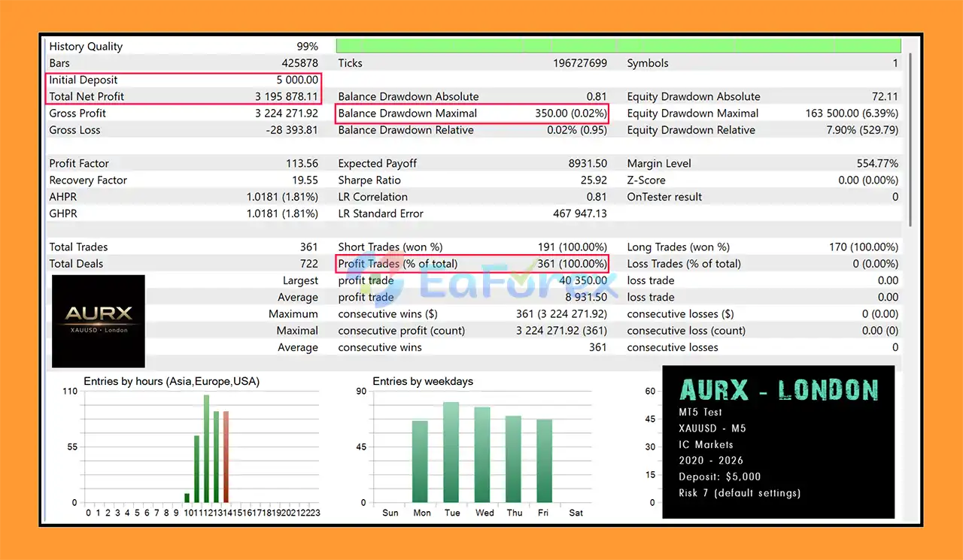Click the 'Entries by hours (Asia,Europe,USA)' title
Viewport: 963px width, 560px height.
pyautogui.click(x=172, y=381)
